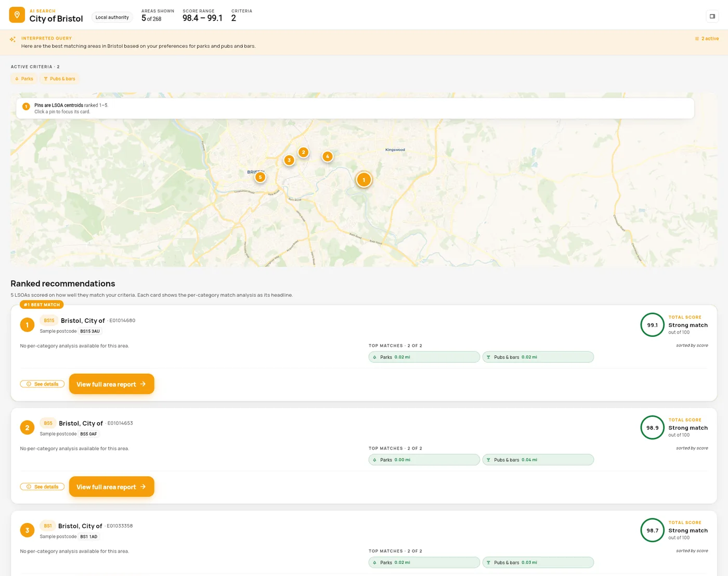Image resolution: width=728 pixels, height=576 pixels.
Task: Click map pin number 4
Action: 327,156
